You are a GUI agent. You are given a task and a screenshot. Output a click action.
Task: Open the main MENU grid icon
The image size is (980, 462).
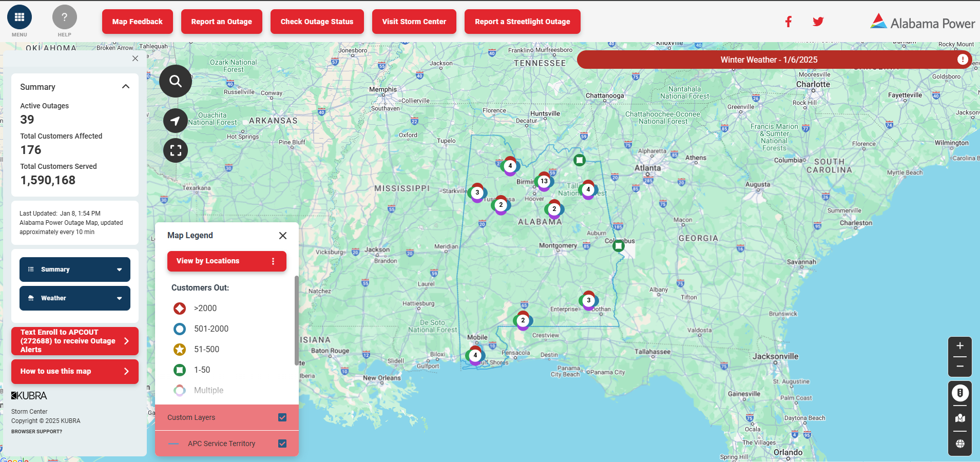click(20, 17)
